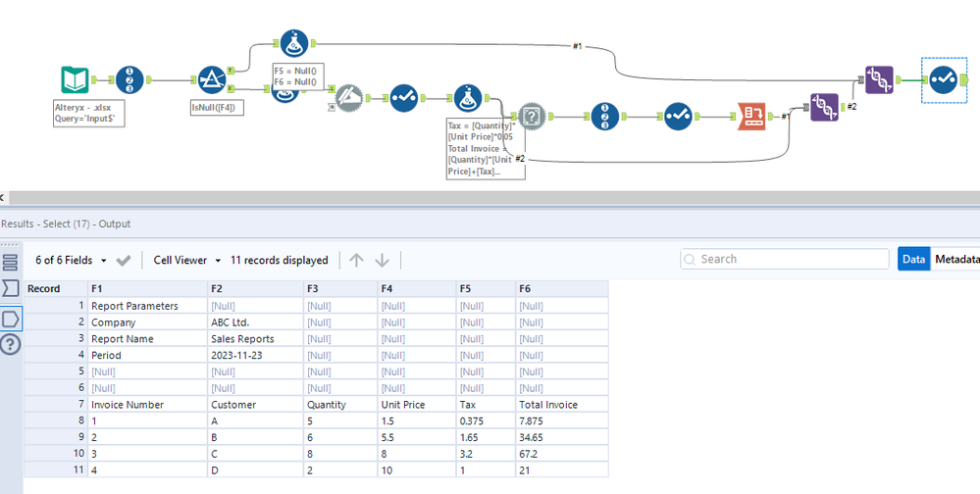The height and width of the screenshot is (494, 980).
Task: Select the Select tool before Cross Tab
Action: click(x=678, y=117)
